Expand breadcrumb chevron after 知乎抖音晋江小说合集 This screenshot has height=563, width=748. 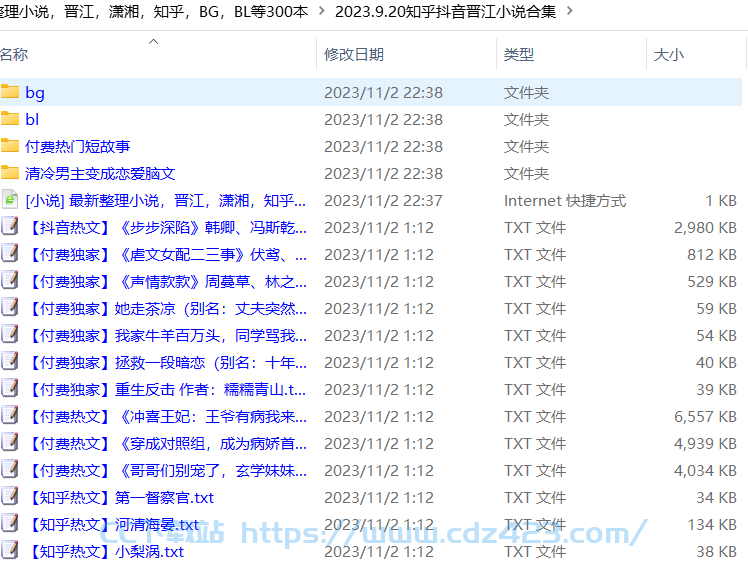coord(569,11)
